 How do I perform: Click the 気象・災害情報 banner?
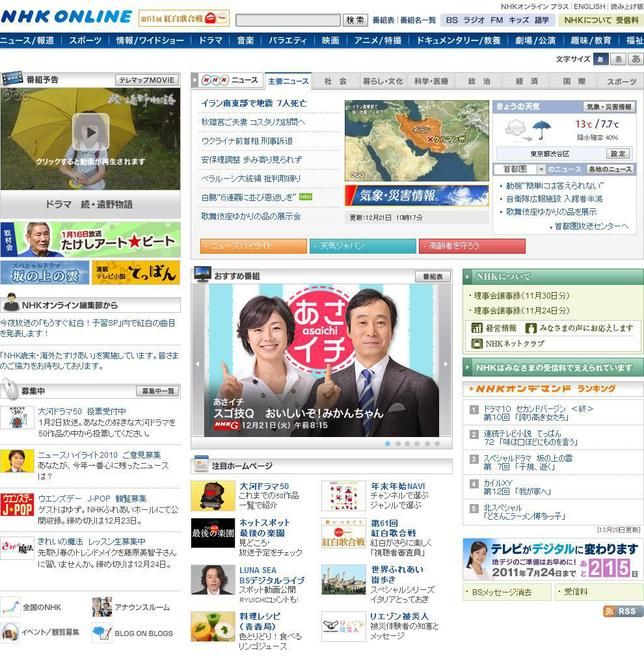[417, 195]
